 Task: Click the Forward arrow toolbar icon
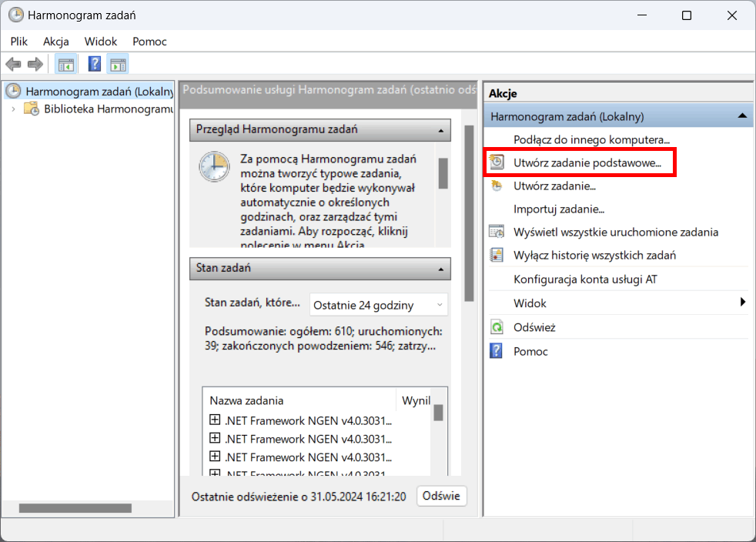click(35, 64)
